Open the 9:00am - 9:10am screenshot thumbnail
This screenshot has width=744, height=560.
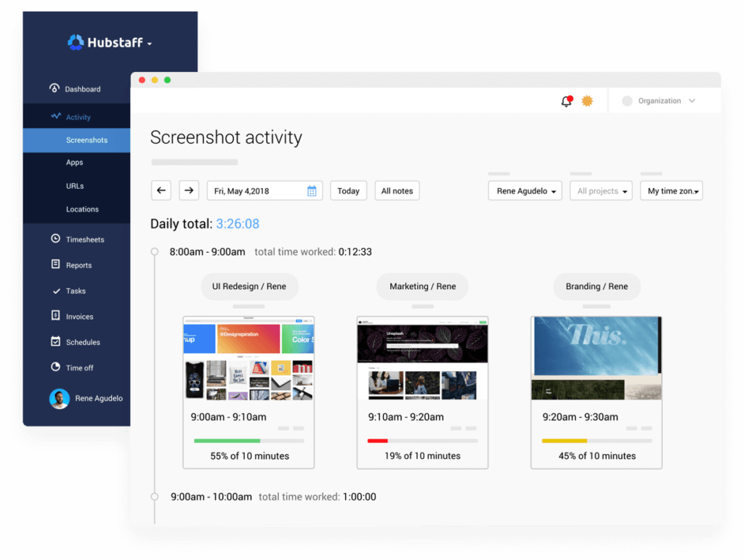(x=248, y=359)
